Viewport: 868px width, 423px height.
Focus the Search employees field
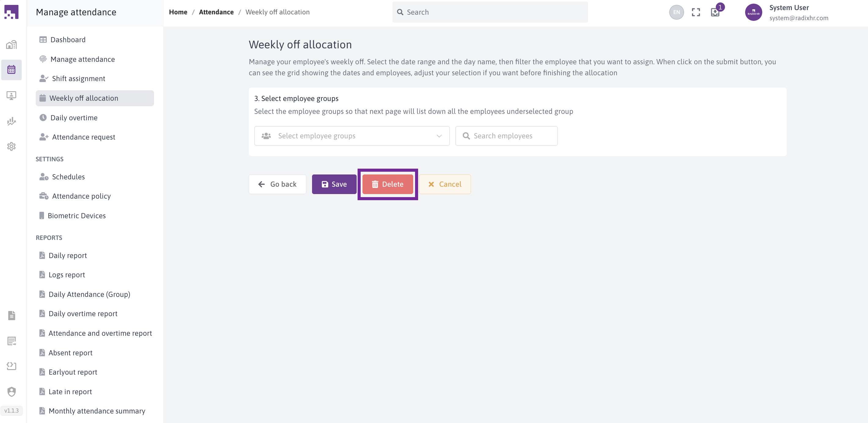coord(506,136)
